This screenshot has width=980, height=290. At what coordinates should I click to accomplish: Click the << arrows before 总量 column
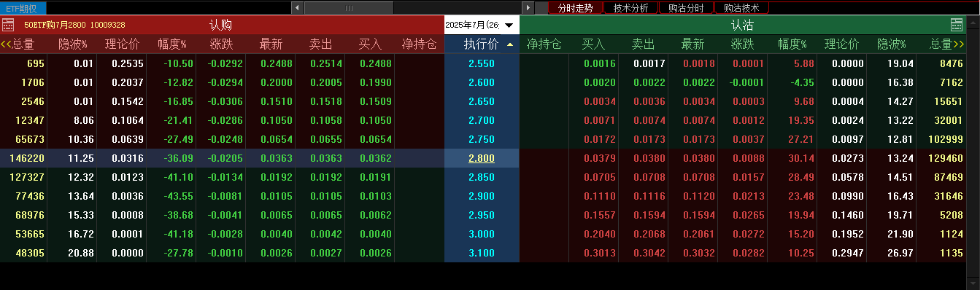pyautogui.click(x=6, y=44)
